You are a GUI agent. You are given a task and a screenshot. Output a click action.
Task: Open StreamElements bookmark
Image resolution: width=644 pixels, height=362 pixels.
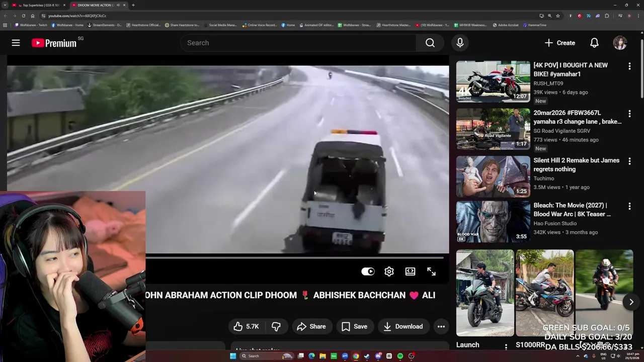coord(105,25)
